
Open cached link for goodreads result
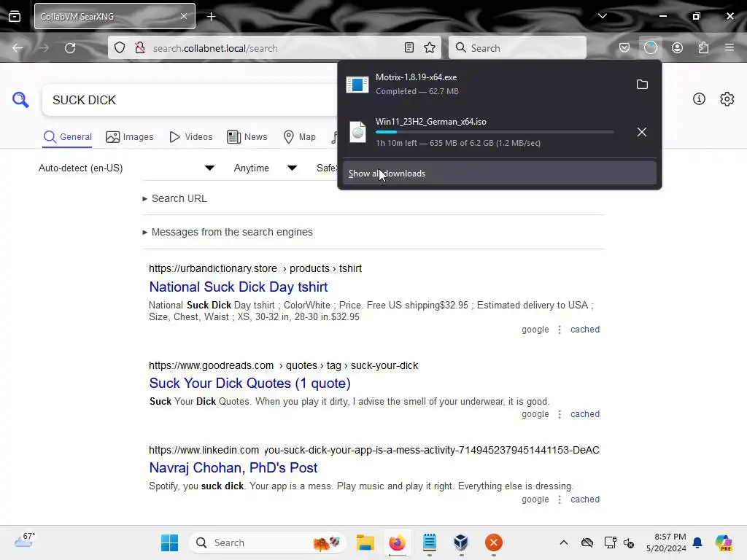coord(585,414)
